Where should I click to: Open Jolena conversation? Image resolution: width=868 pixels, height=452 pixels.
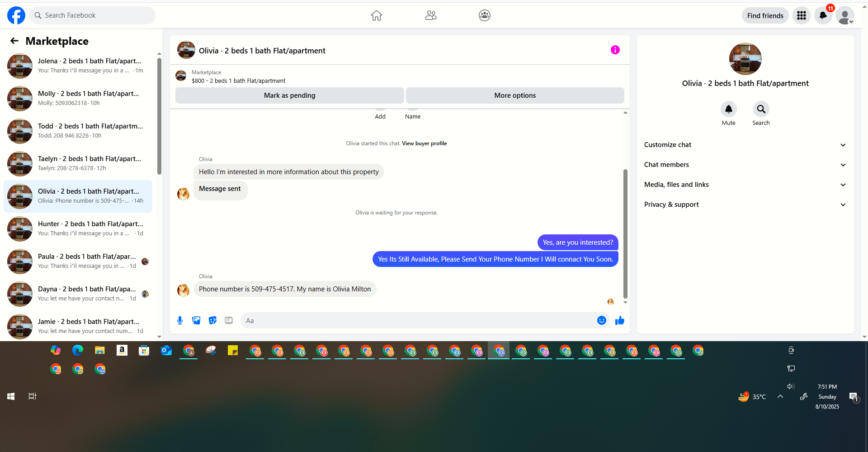[x=78, y=66]
